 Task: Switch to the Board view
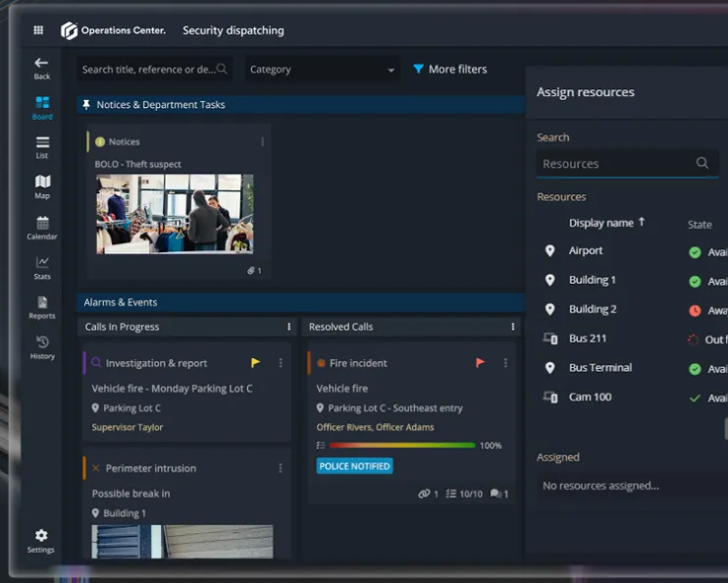[x=42, y=106]
